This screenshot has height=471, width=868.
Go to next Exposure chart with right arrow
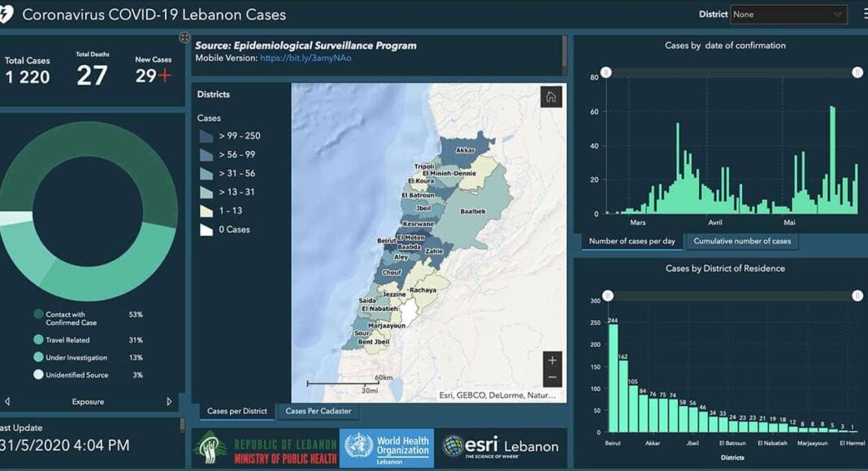[x=170, y=401]
